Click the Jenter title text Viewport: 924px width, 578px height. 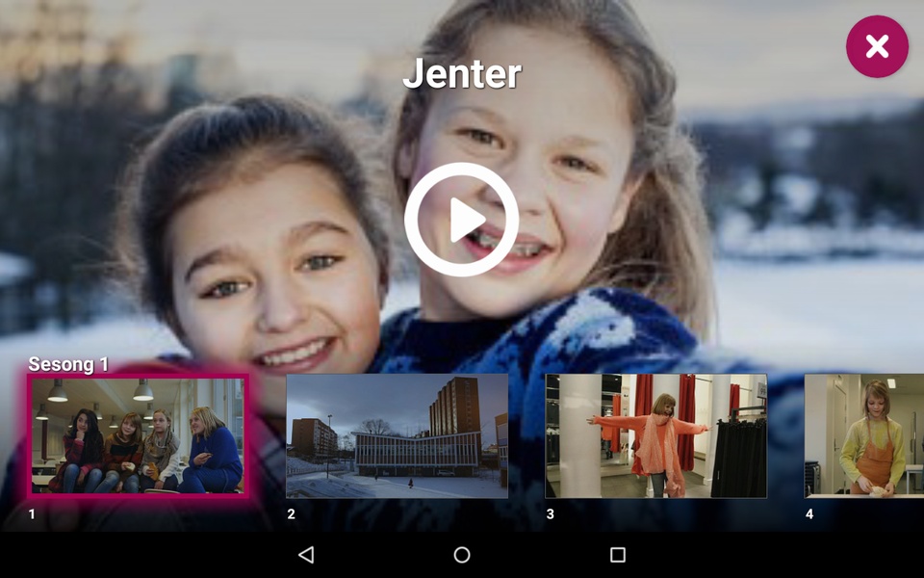point(462,73)
